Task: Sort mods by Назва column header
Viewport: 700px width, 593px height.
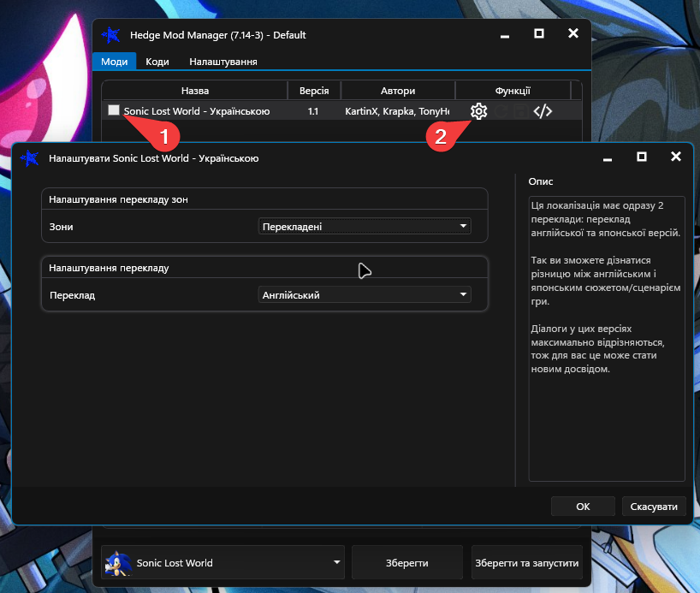Action: (195, 91)
